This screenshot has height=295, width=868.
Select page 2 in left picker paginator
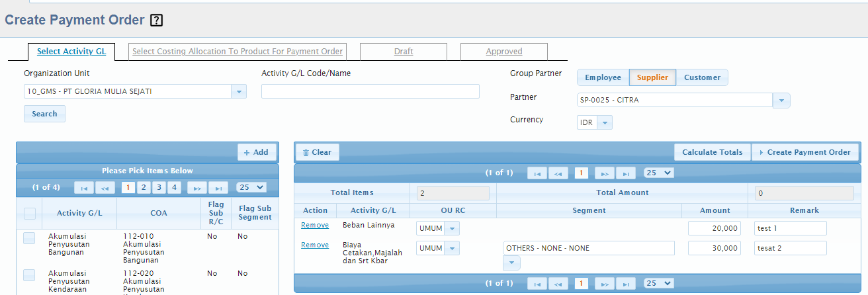click(x=144, y=188)
